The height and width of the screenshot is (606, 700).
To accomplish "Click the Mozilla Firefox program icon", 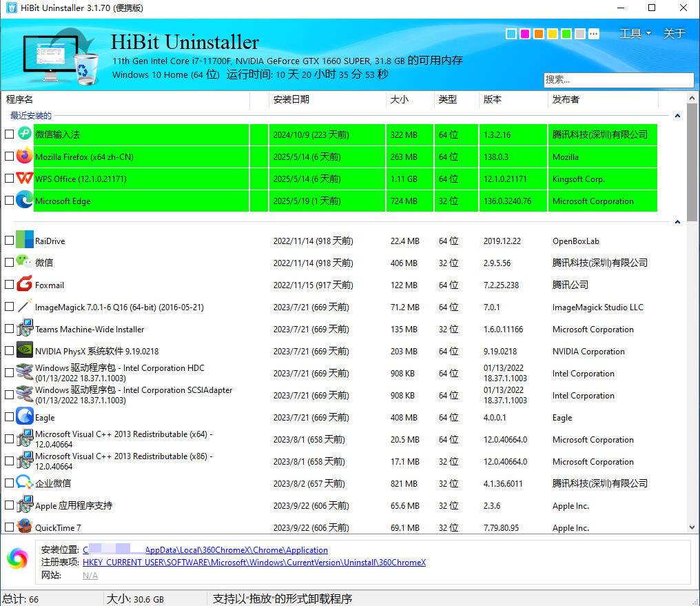I will pos(24,156).
